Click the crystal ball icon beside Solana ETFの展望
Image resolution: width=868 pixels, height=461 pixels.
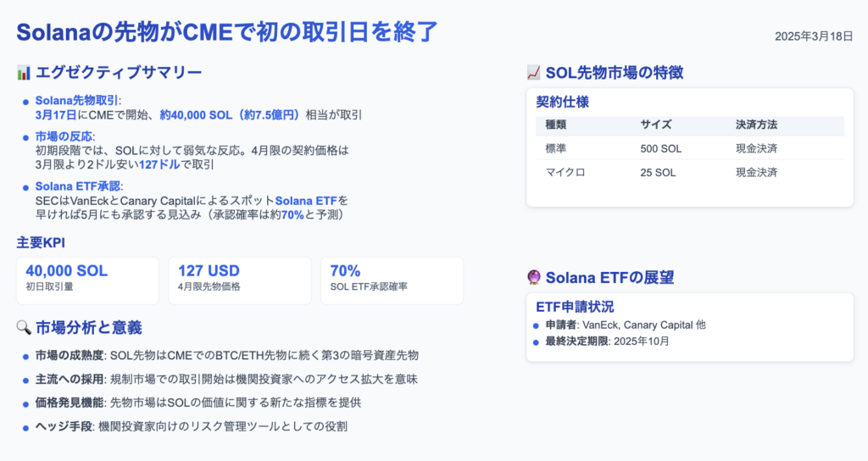coord(534,278)
